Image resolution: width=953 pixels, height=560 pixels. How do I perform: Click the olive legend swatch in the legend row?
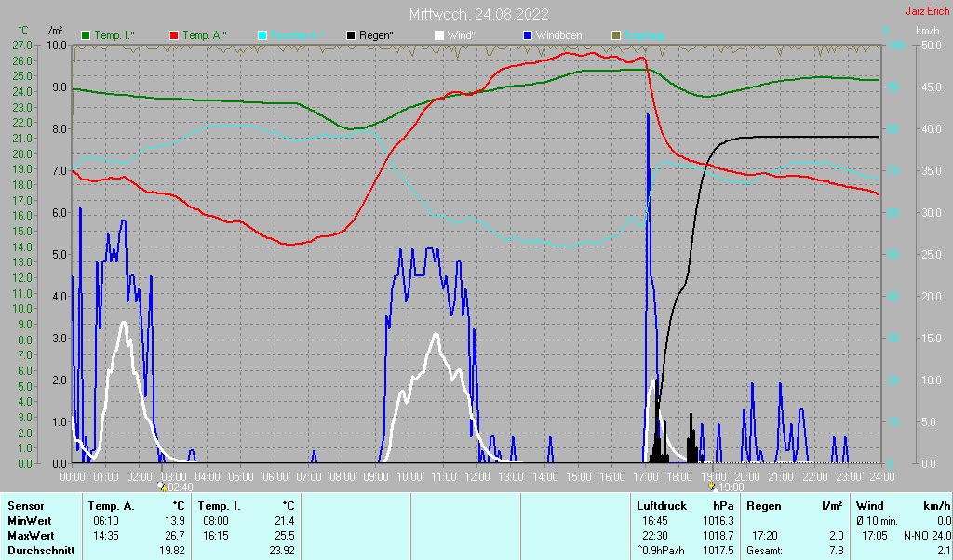615,35
